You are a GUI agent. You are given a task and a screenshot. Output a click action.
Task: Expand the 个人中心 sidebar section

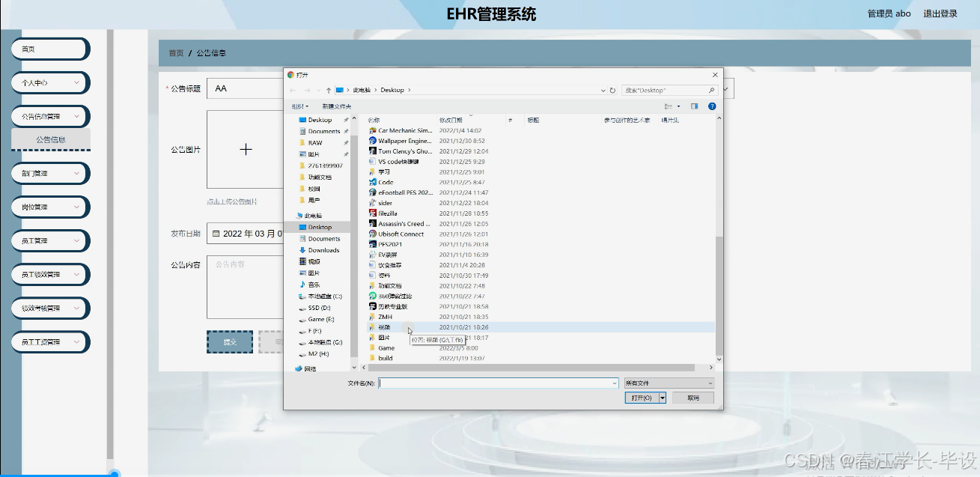(x=49, y=82)
